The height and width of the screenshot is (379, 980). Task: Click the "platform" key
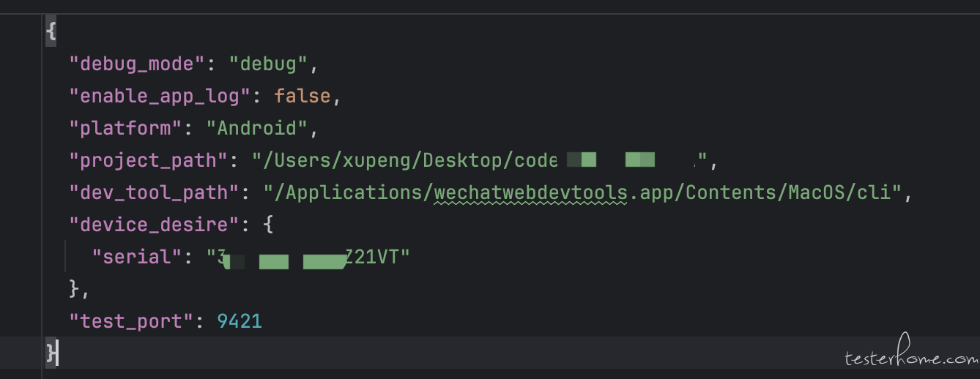[125, 128]
